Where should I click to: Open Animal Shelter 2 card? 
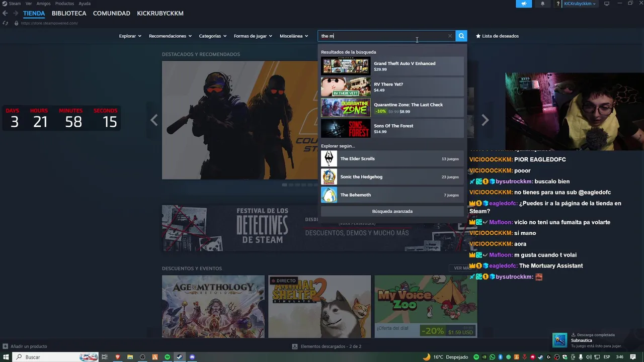coord(319,306)
